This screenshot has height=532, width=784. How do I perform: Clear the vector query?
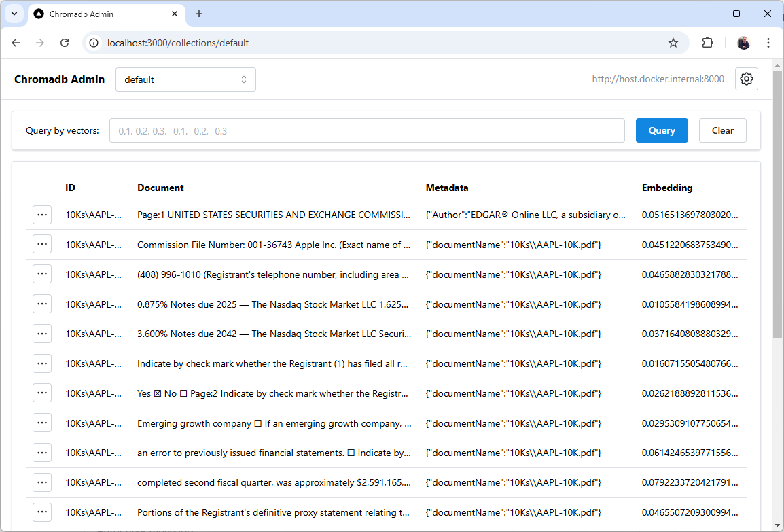722,130
